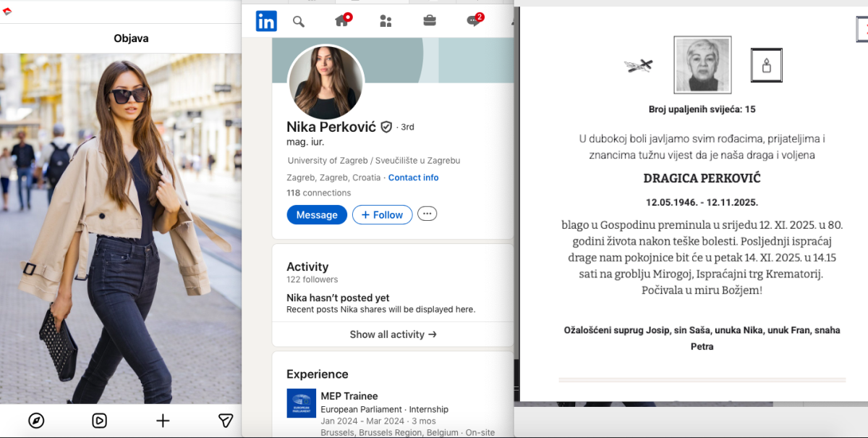Click the Follow button
The image size is (868, 438).
point(382,214)
